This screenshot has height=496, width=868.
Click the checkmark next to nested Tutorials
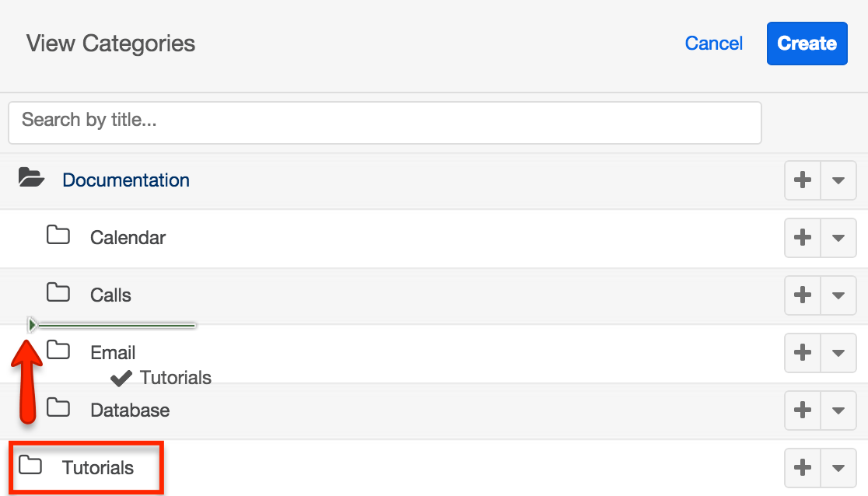pyautogui.click(x=121, y=378)
